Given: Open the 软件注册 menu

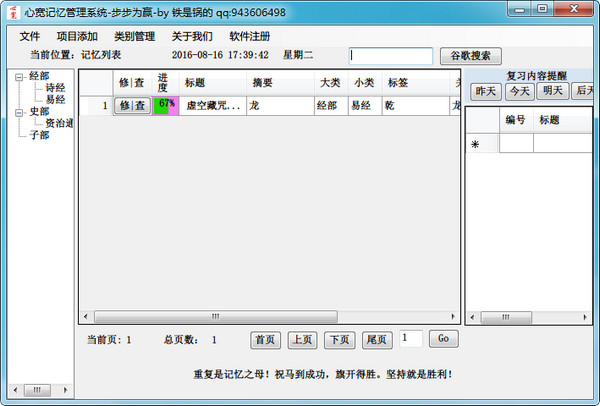Looking at the screenshot, I should click(x=250, y=36).
